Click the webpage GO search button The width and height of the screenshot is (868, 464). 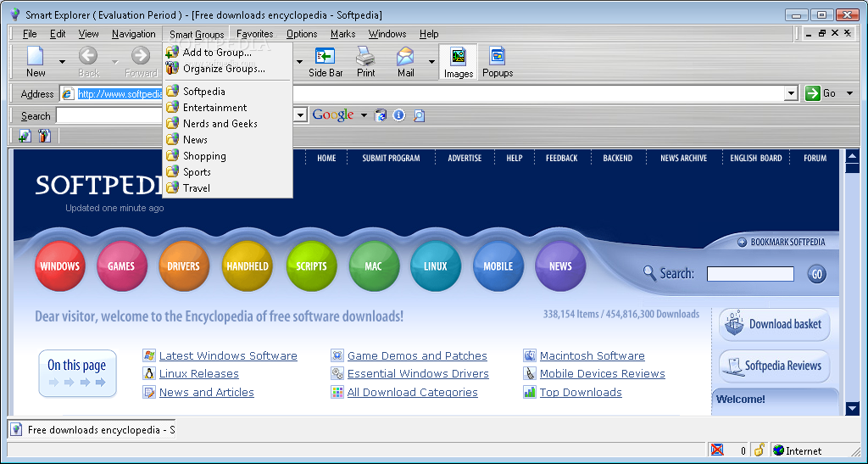816,273
